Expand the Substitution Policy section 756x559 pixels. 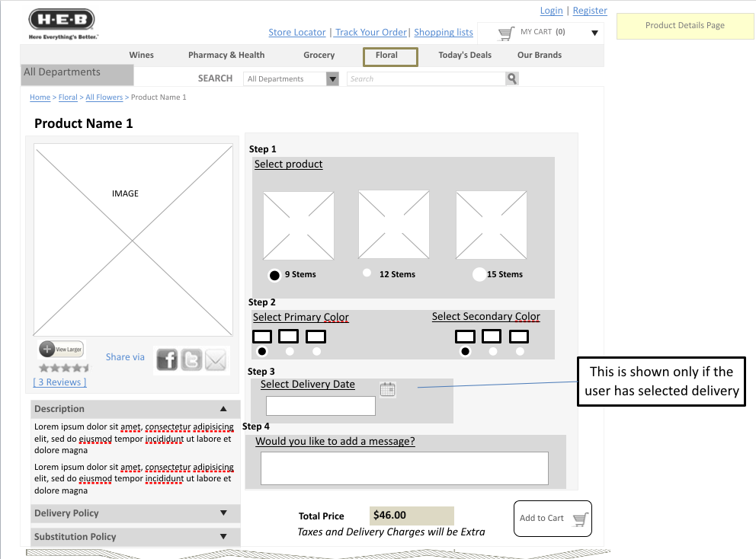(x=223, y=536)
